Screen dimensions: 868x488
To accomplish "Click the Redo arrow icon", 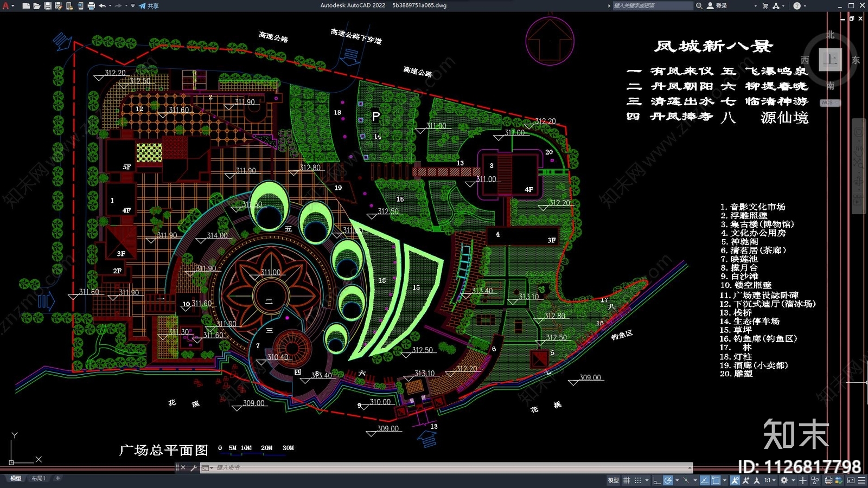I will [118, 6].
